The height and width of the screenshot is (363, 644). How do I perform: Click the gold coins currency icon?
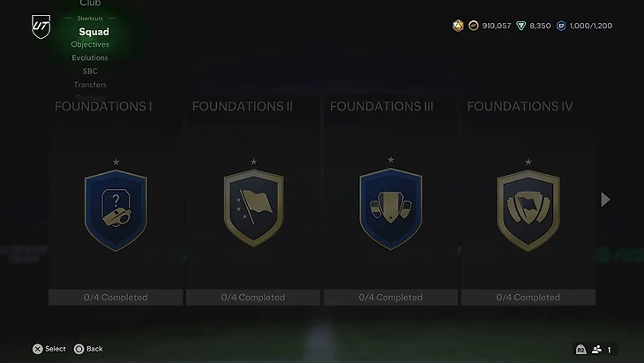(x=474, y=26)
